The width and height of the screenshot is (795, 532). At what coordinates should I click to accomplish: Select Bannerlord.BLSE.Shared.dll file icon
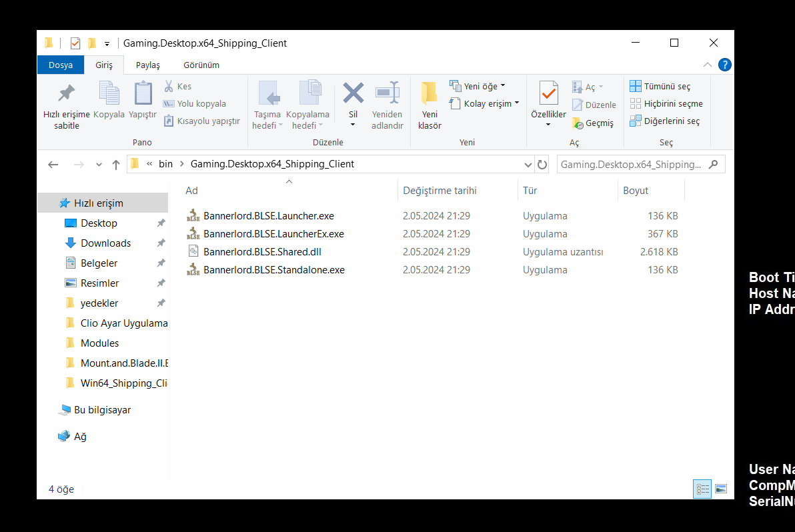point(193,251)
